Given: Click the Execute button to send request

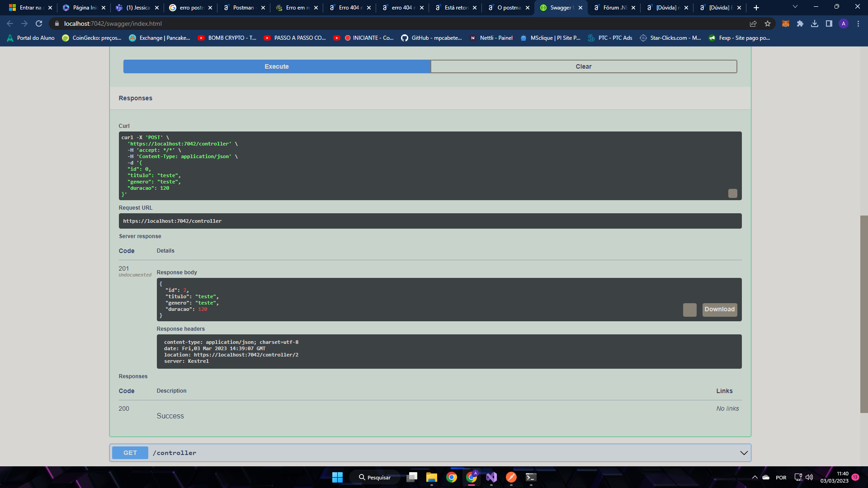Looking at the screenshot, I should coord(277,66).
